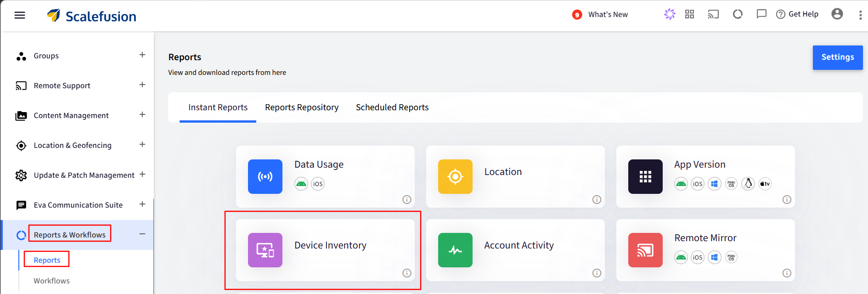
Task: Open the user account profile icon
Action: coord(837,14)
